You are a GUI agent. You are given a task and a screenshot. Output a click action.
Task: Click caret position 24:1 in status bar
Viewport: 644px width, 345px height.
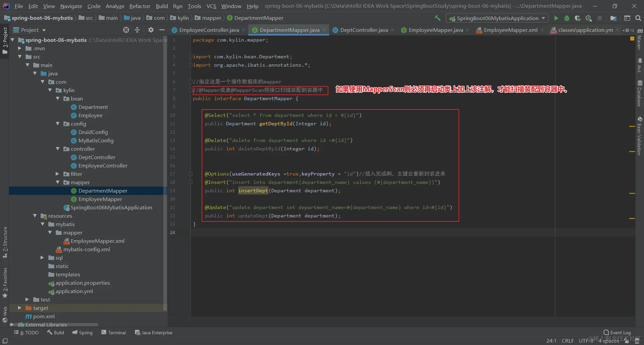coord(551,341)
